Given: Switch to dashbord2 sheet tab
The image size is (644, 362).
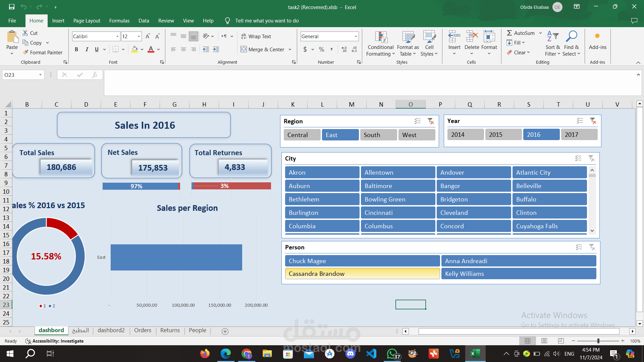Looking at the screenshot, I should coord(111,330).
